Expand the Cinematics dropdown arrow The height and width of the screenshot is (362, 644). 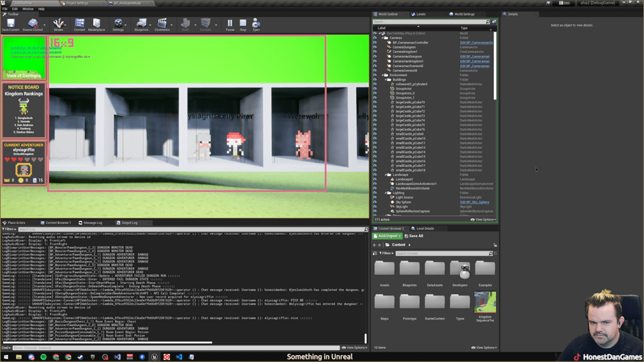click(x=172, y=25)
